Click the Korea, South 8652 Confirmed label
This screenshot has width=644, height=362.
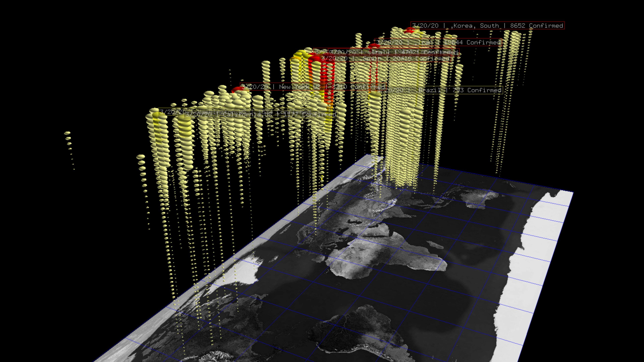click(x=488, y=26)
